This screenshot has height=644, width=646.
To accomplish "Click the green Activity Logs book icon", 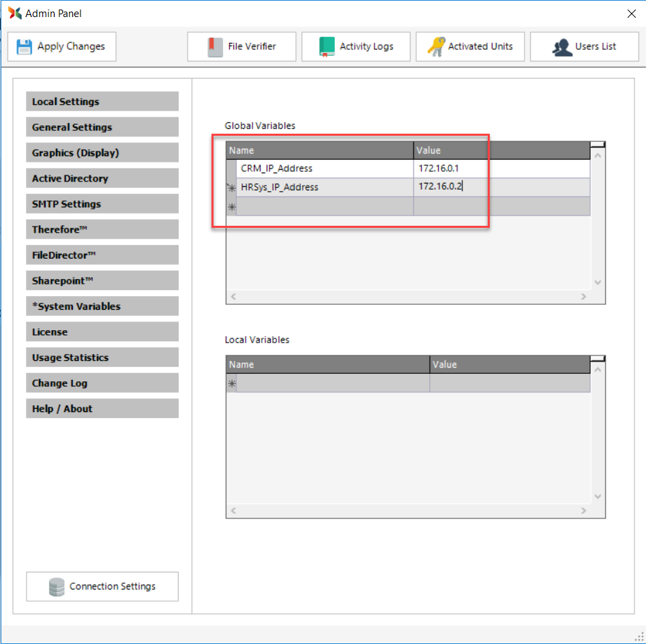I will tap(327, 46).
